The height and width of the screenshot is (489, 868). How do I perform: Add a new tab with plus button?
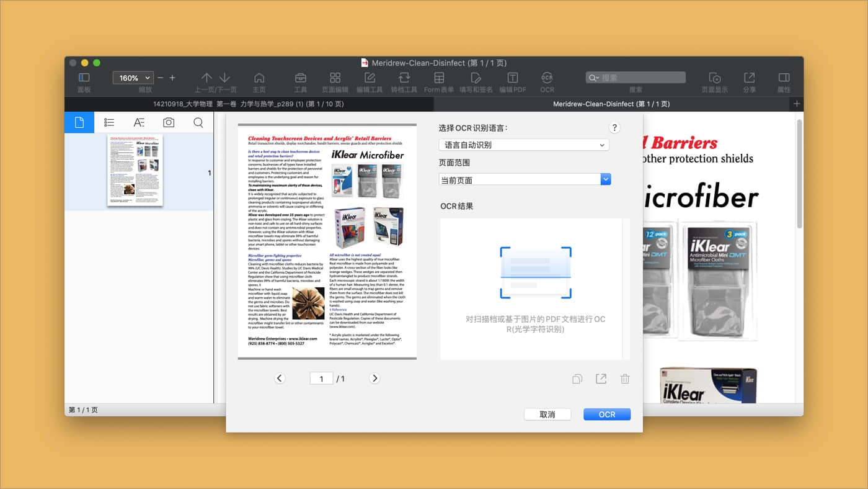click(x=797, y=104)
